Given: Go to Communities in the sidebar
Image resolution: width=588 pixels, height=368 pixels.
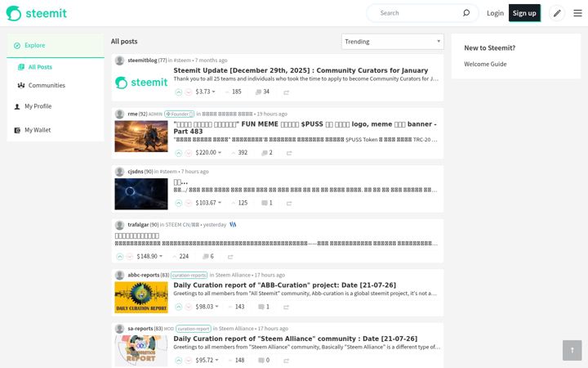Looking at the screenshot, I should click(x=47, y=86).
